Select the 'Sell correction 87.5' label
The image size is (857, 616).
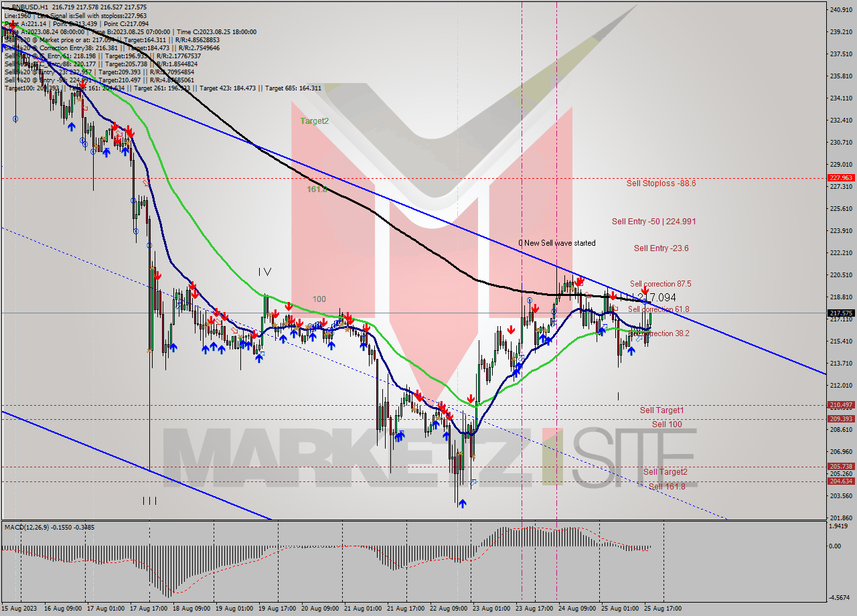coord(660,284)
